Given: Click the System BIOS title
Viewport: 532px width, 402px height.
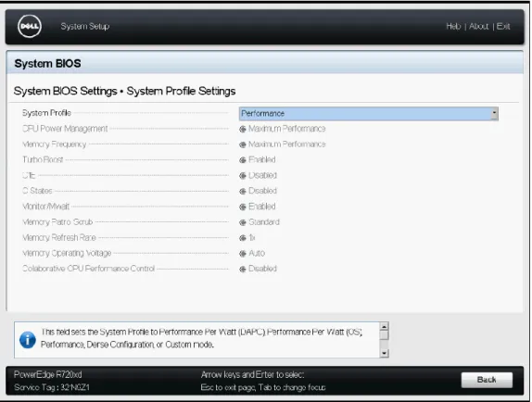Looking at the screenshot, I should pyautogui.click(x=48, y=63).
